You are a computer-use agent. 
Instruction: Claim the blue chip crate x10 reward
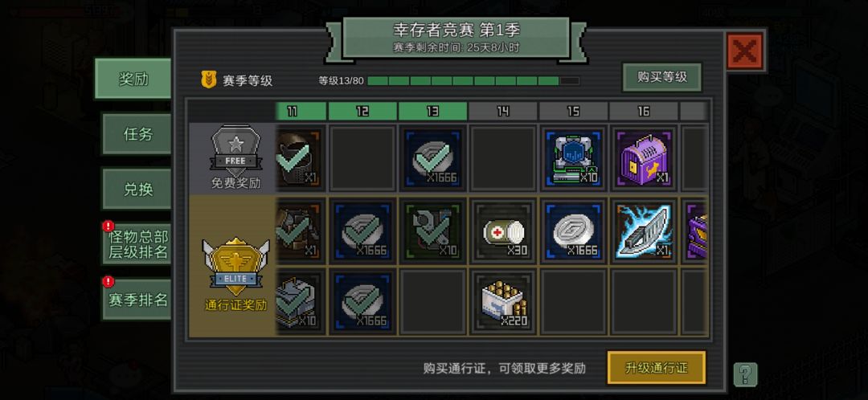pos(573,158)
